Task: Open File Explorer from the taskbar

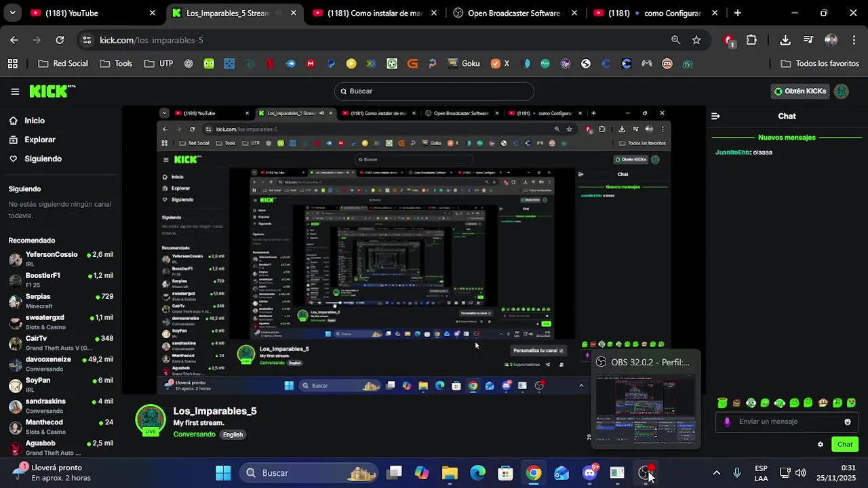Action: [x=450, y=473]
